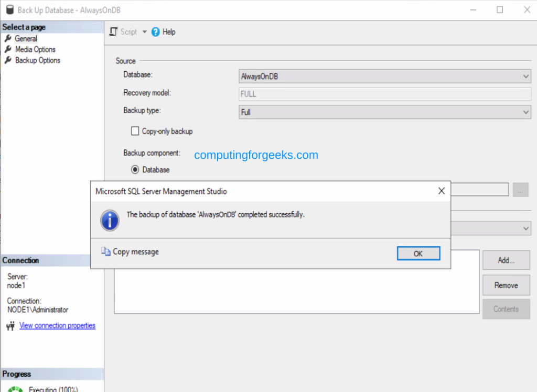Click the Add destination button
Viewport: 537px width, 392px height.
(506, 260)
